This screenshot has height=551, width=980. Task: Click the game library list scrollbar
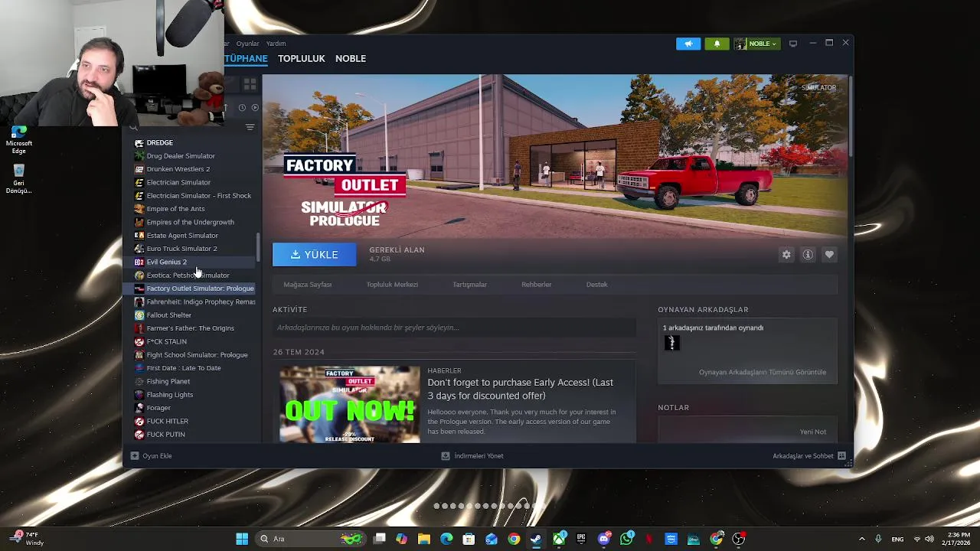click(x=258, y=247)
